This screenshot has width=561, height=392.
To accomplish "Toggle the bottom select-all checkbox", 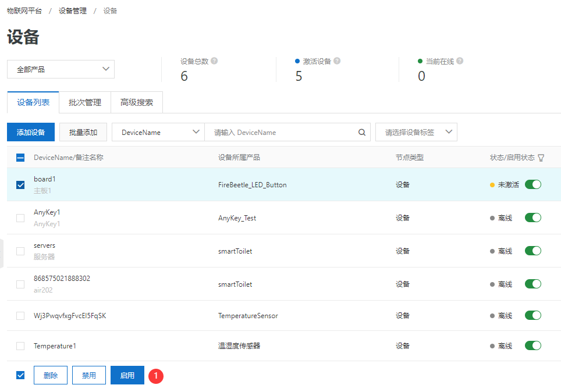I will (20, 375).
